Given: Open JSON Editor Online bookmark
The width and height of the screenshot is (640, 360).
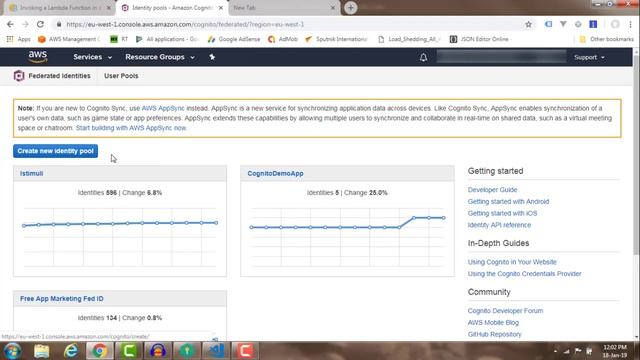Looking at the screenshot, I should 479,39.
